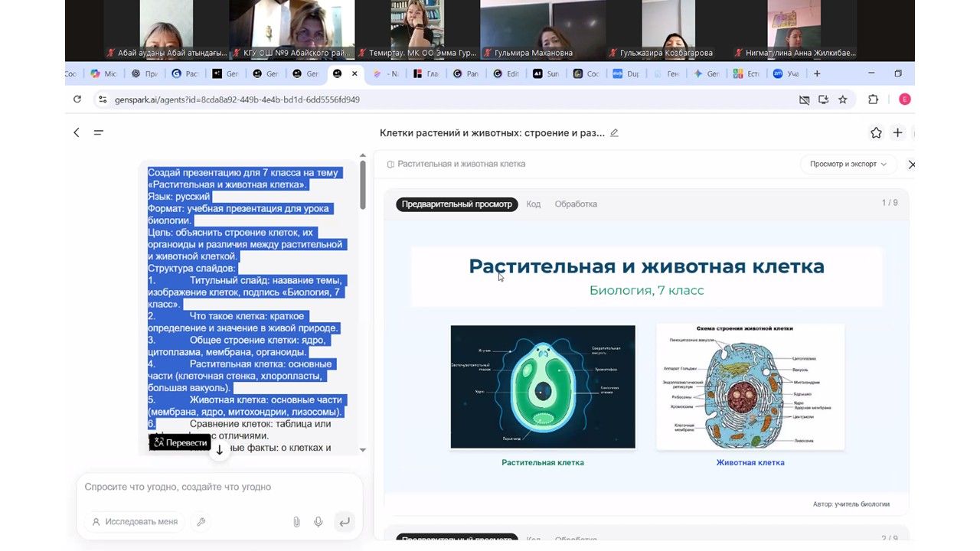Screen dimensions: 980x551
Task: Open the sidebar menu icon next to back arrow
Action: [99, 132]
